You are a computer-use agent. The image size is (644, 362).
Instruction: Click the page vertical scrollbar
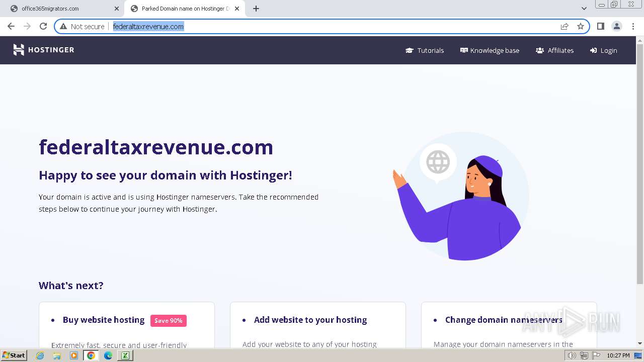point(640,163)
